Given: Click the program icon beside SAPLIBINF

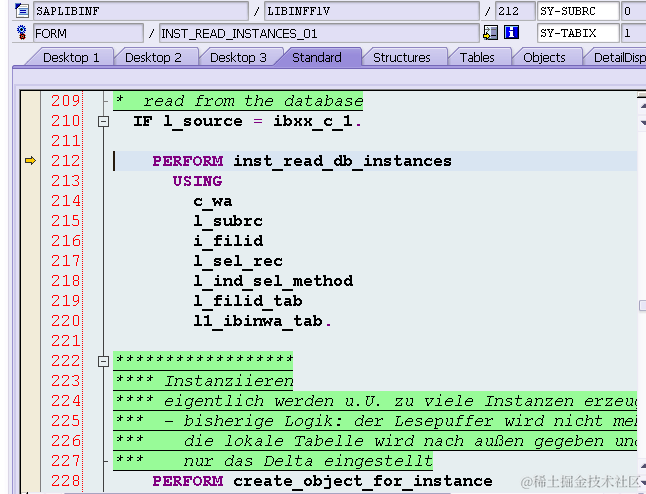Looking at the screenshot, I should 21,10.
